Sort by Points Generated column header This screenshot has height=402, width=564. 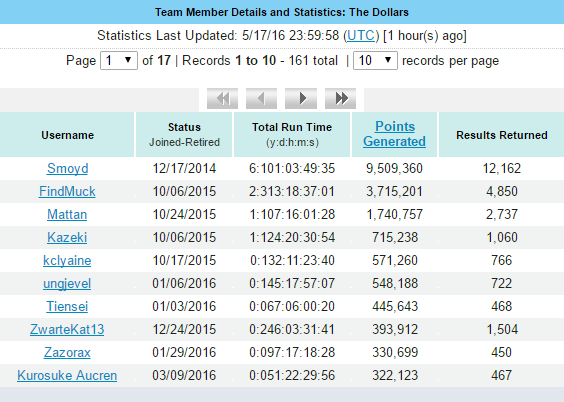395,134
